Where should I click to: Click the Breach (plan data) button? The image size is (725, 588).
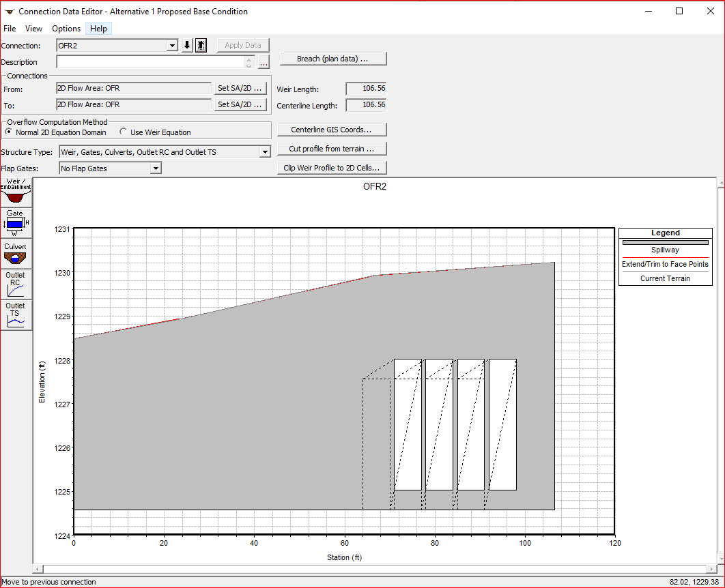(x=332, y=59)
